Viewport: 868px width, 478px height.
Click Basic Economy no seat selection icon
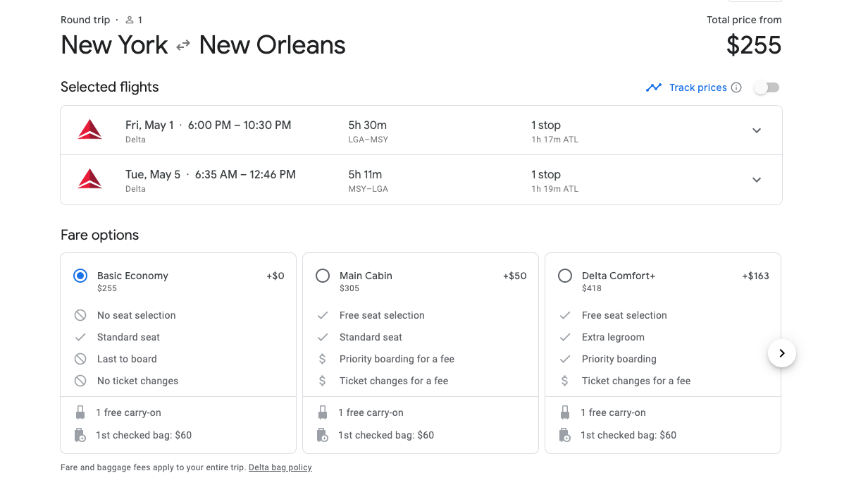point(80,315)
